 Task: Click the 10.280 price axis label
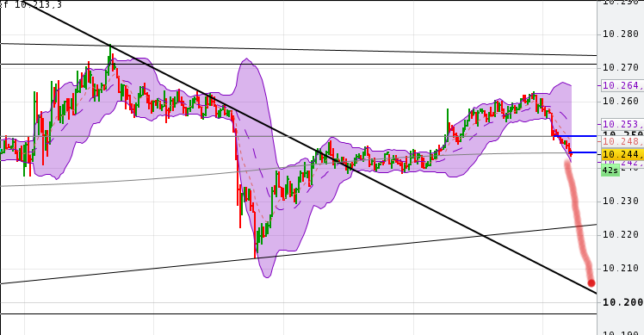point(620,34)
